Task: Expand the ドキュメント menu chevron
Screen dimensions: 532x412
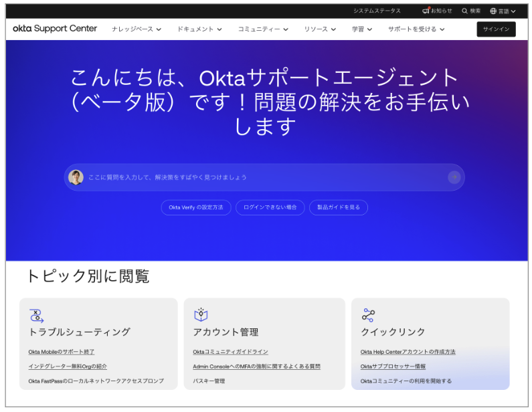Action: tap(219, 29)
